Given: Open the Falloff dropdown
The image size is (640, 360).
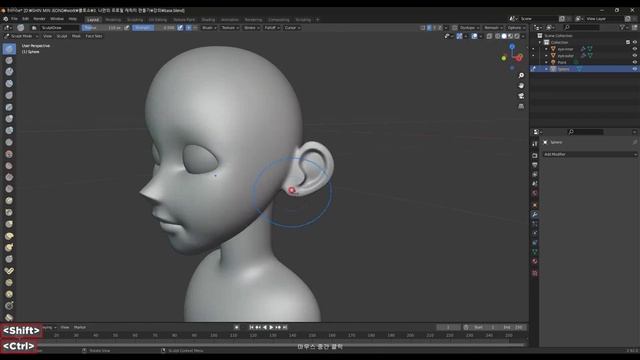Looking at the screenshot, I should (x=272, y=28).
